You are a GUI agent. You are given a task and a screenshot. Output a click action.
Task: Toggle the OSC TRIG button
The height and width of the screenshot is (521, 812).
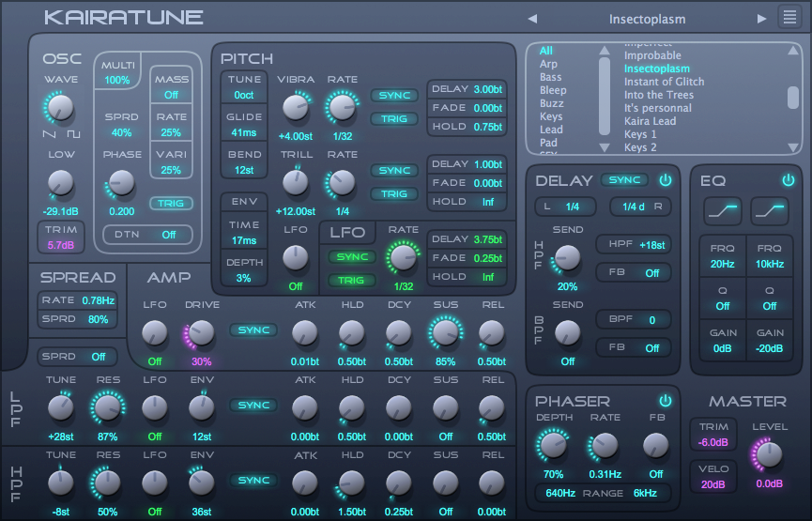pyautogui.click(x=171, y=204)
